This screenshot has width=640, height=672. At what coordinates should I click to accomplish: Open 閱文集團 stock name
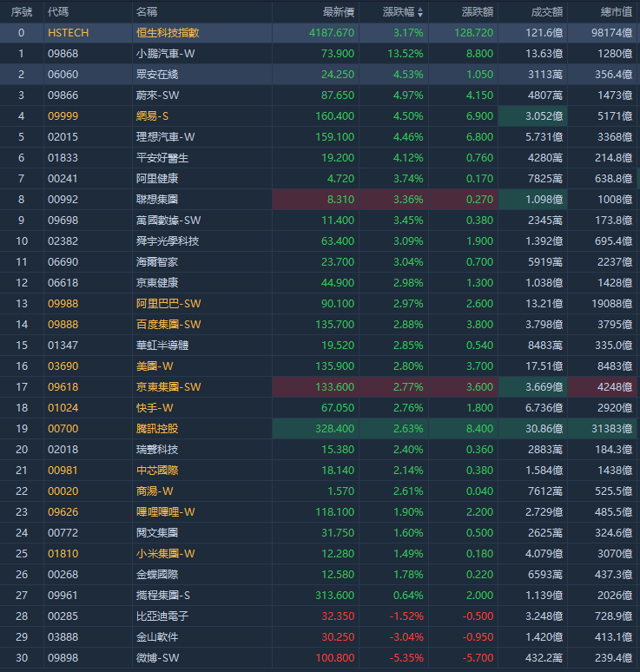(157, 533)
